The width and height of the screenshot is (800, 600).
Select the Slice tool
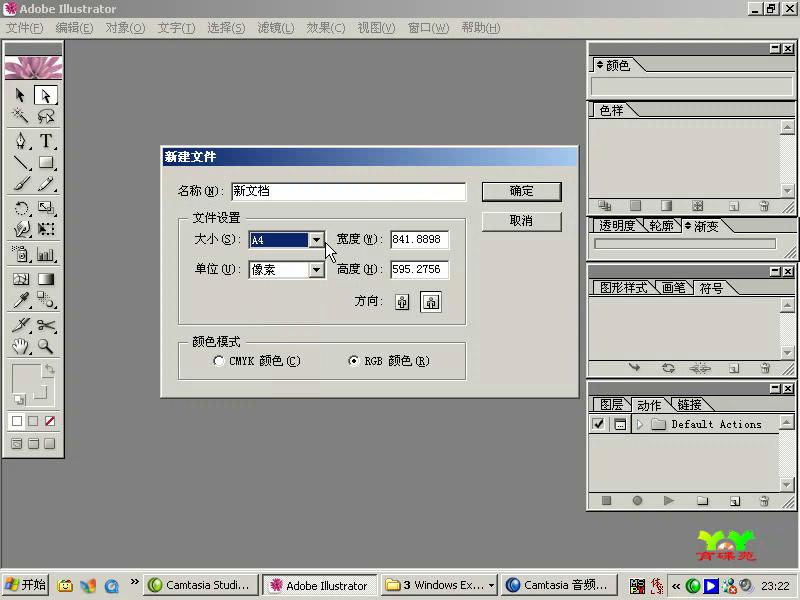(x=20, y=325)
